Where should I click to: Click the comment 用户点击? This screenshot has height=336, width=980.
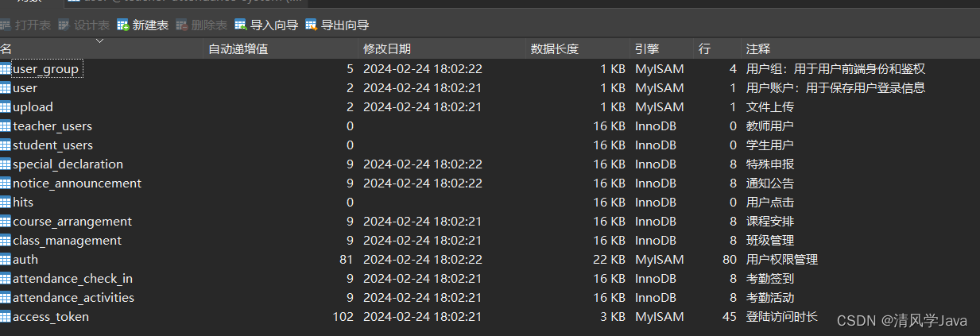tap(770, 203)
